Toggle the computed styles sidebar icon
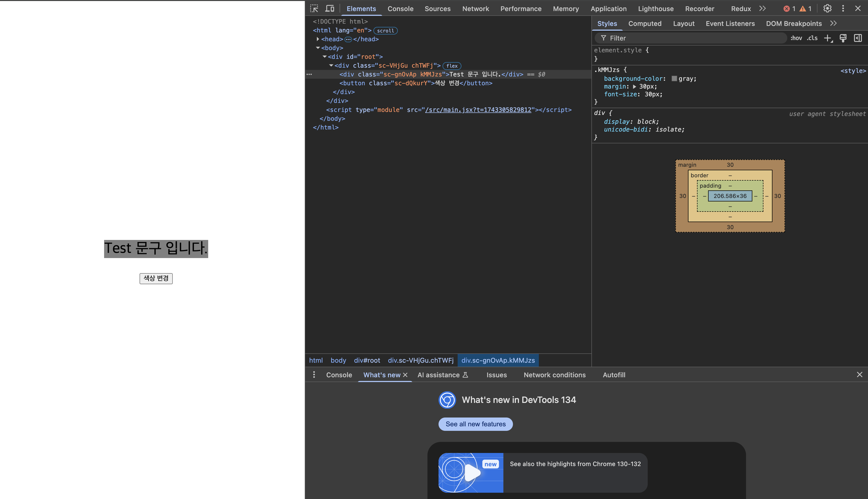 (x=858, y=38)
